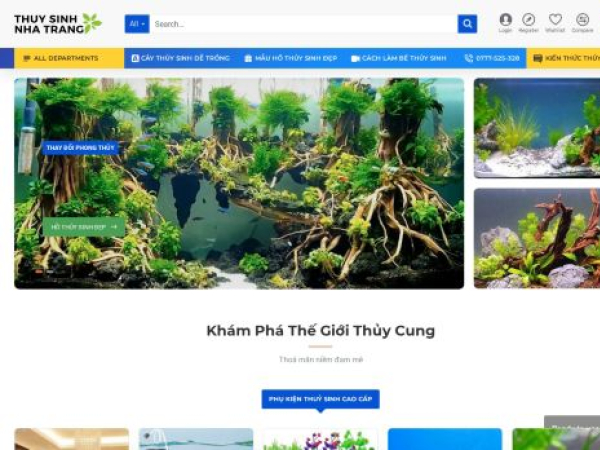Open the Compare icon

(x=582, y=20)
